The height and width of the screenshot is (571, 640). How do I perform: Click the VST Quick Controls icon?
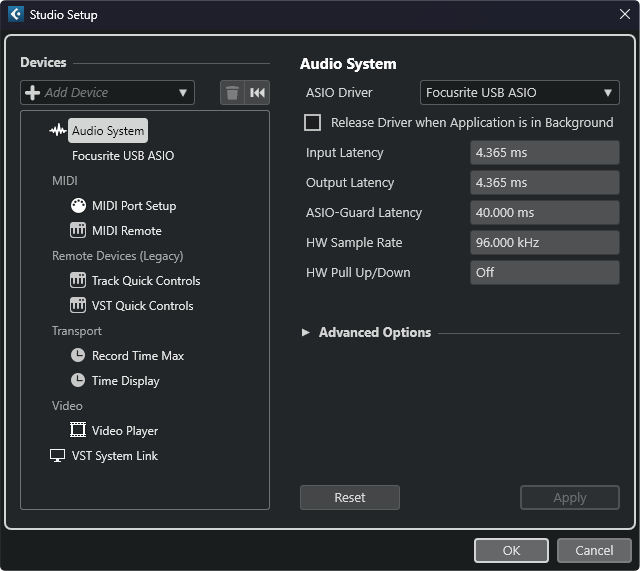coord(78,305)
